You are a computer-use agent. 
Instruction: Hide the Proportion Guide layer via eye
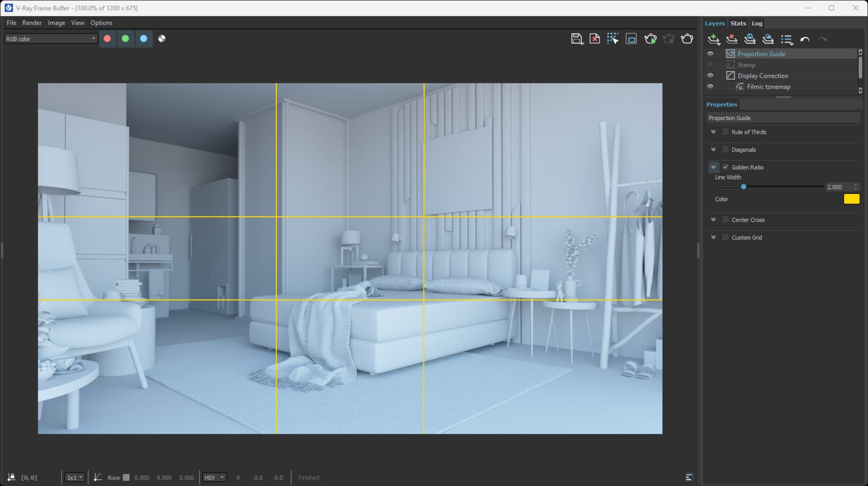(x=710, y=54)
